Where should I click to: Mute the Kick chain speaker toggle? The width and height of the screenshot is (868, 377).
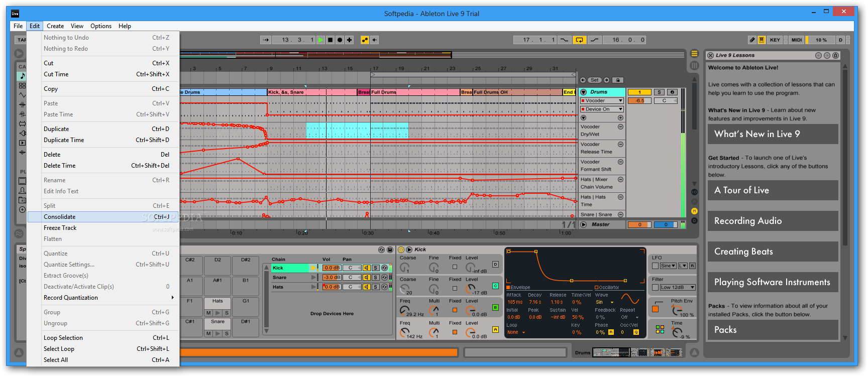(x=366, y=268)
